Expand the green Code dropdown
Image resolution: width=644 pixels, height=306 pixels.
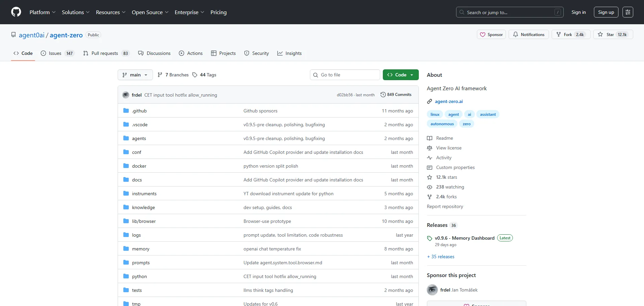400,75
